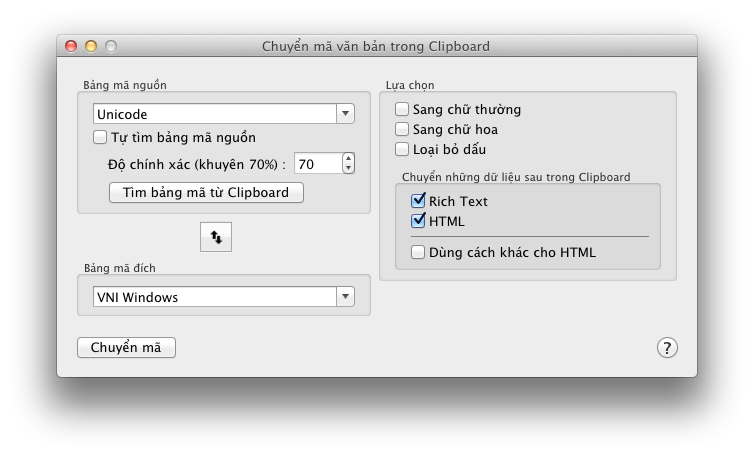Enable the Loại bỏ dấu option
The image size is (754, 456).
pyautogui.click(x=402, y=149)
